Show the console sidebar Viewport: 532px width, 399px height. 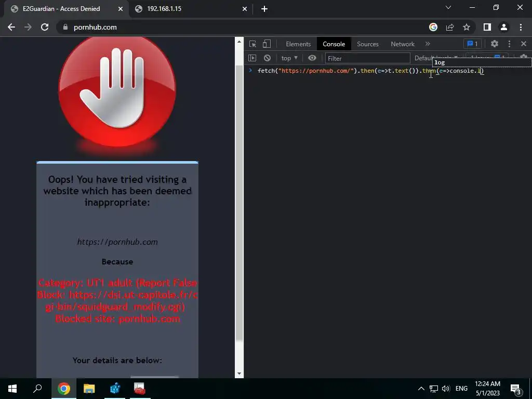pos(252,58)
